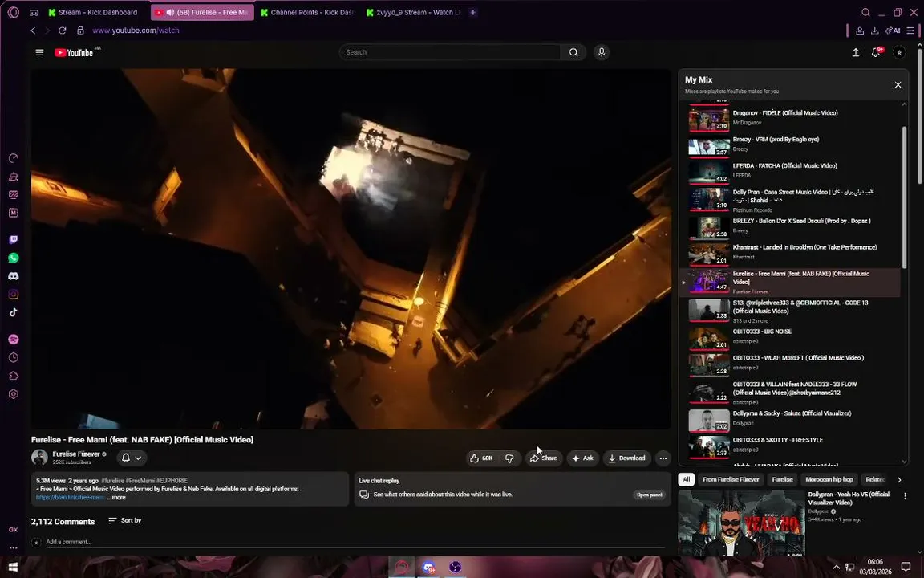Screen dimensions: 924x578
Task: Open browser downloads icon in toolbar
Action: click(874, 30)
